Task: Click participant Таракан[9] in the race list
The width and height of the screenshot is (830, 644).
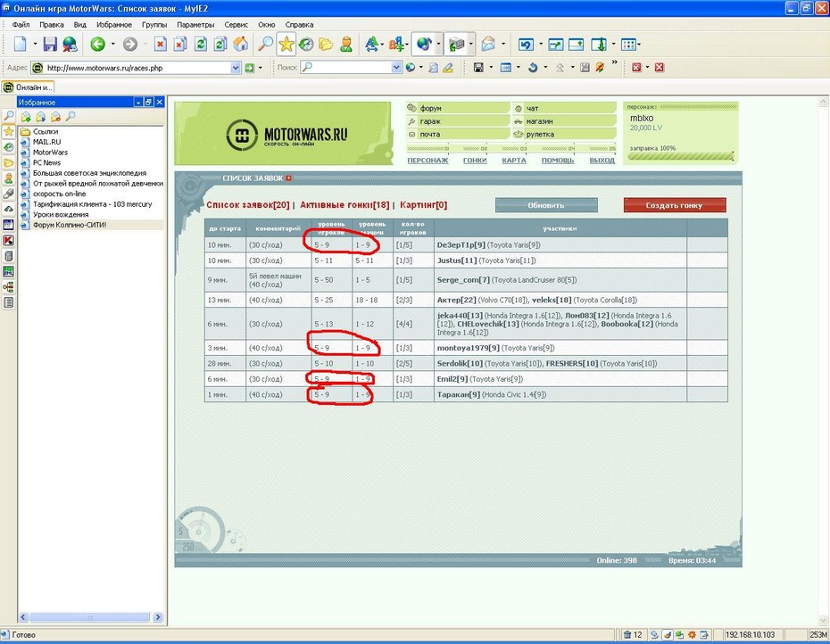Action: tap(459, 395)
